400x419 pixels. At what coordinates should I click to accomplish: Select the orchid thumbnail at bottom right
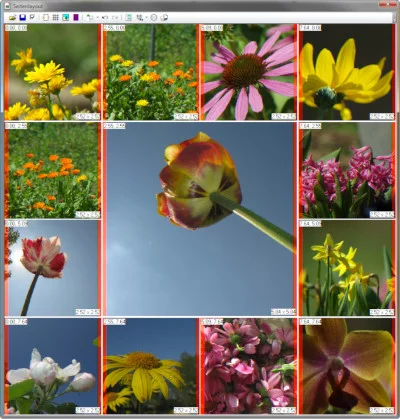(347, 366)
